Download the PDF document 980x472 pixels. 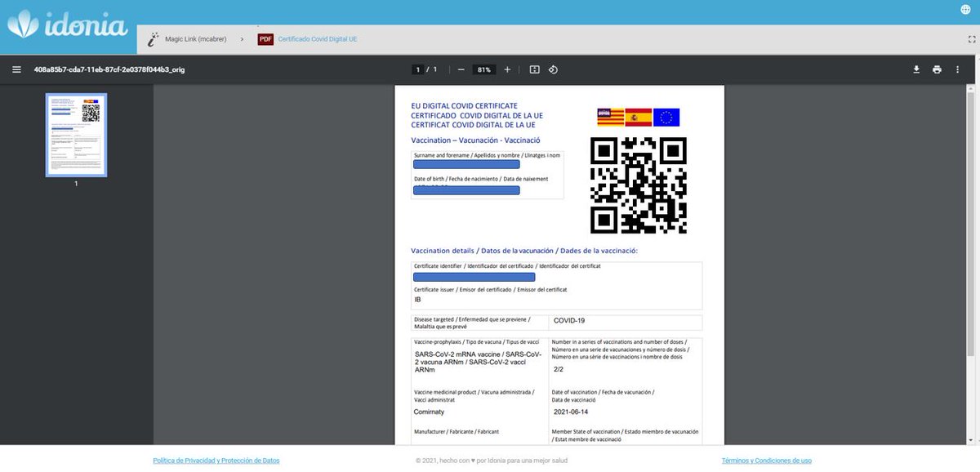pyautogui.click(x=916, y=69)
